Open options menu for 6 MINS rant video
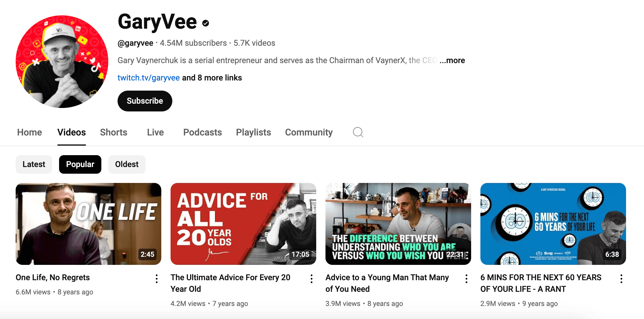Screen dimensions: 644x319 621,279
